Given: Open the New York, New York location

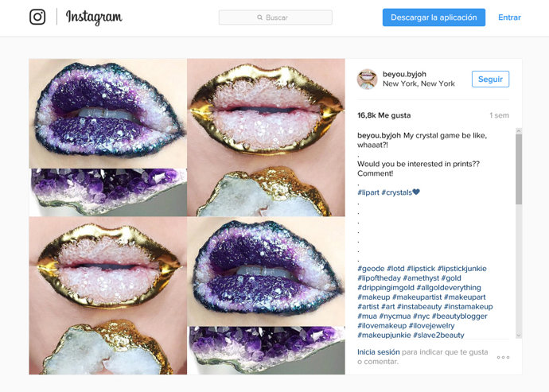Looking at the screenshot, I should 419,83.
